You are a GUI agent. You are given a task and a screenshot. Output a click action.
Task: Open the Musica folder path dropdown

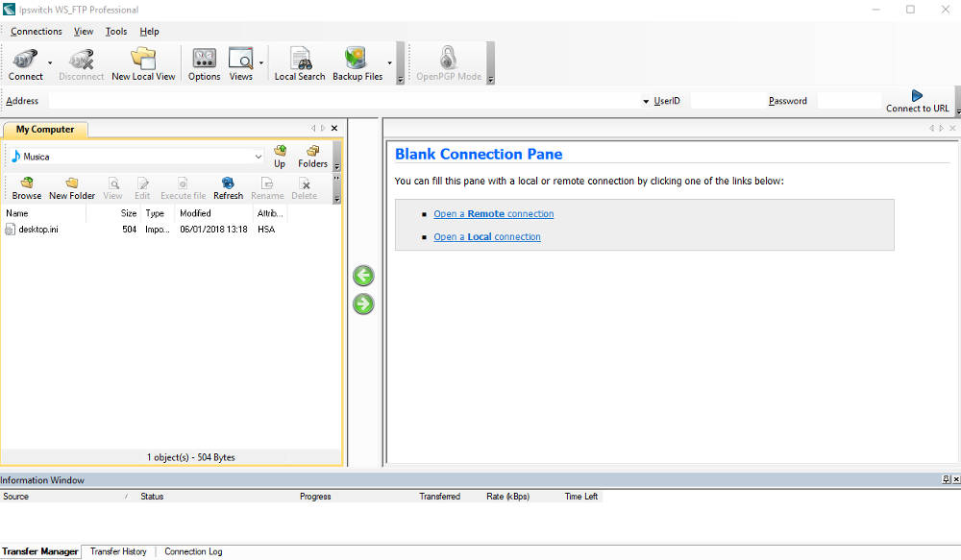click(258, 157)
